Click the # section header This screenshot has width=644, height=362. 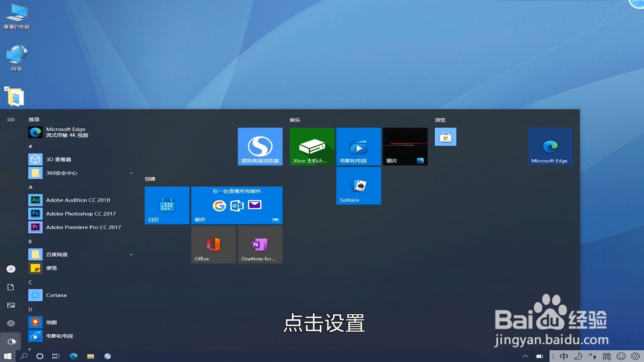(30, 146)
